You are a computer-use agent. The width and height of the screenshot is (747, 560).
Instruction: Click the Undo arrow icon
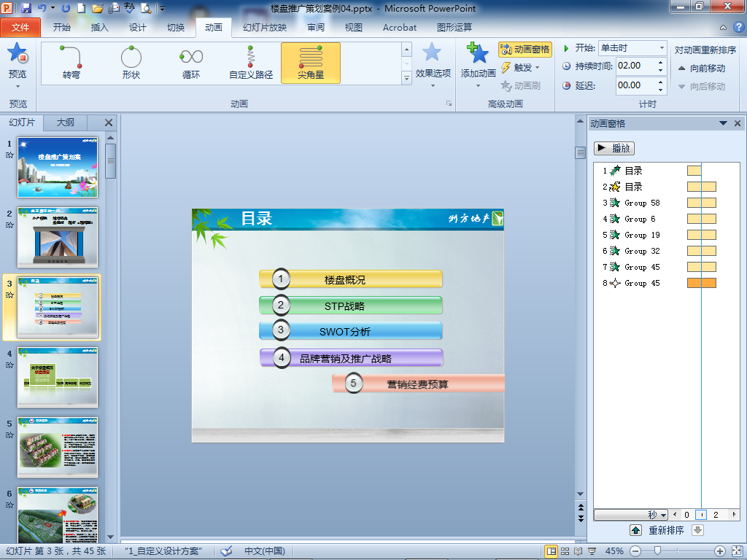pos(42,8)
